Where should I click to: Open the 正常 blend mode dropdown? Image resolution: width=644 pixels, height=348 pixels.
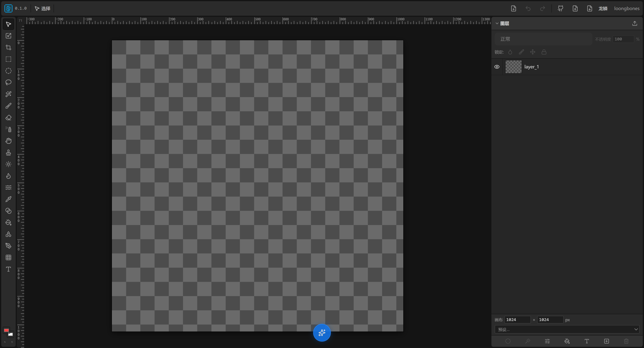pyautogui.click(x=543, y=39)
